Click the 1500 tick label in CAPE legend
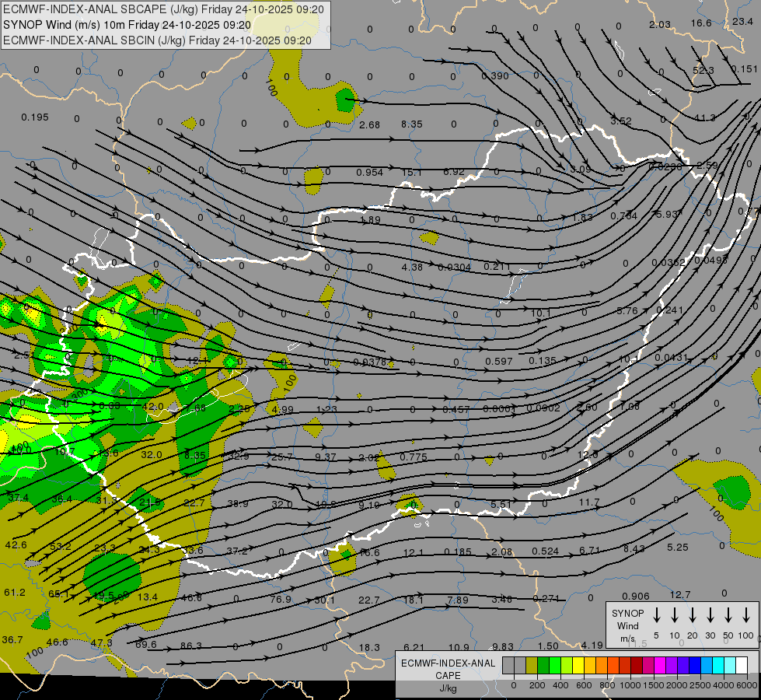This screenshot has height=700, width=761. pyautogui.click(x=654, y=685)
